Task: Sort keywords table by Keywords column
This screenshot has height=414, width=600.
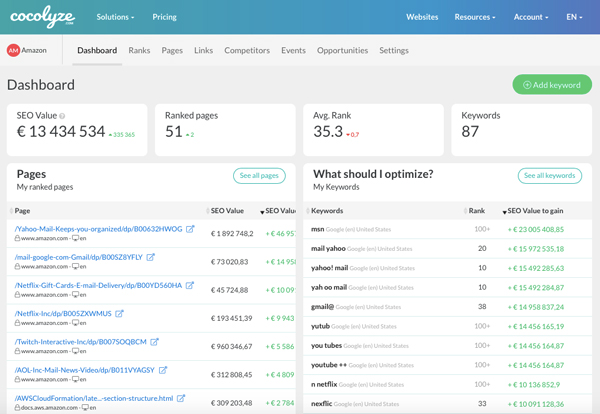Action: click(325, 211)
